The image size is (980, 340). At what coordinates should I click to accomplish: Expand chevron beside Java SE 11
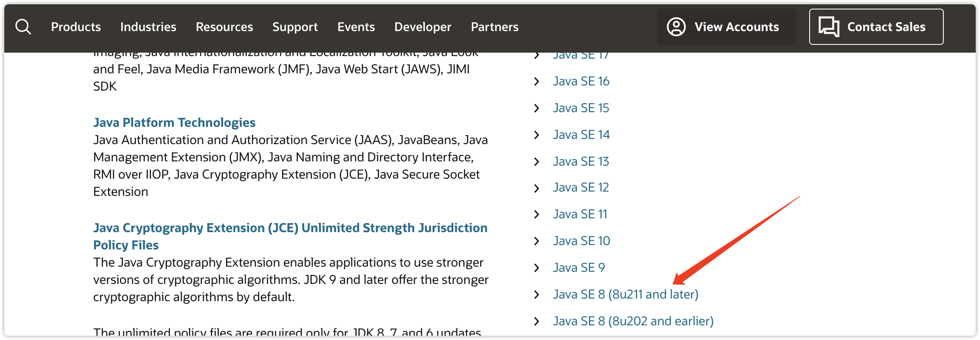537,214
